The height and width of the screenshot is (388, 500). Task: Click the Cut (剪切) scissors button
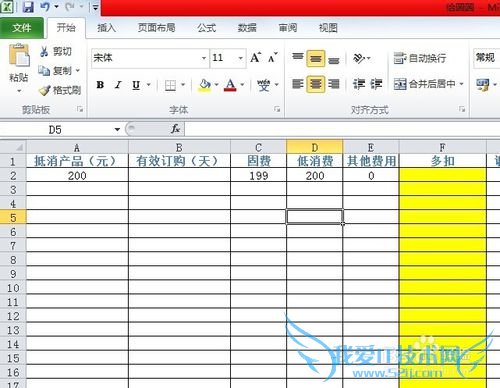[x=55, y=52]
